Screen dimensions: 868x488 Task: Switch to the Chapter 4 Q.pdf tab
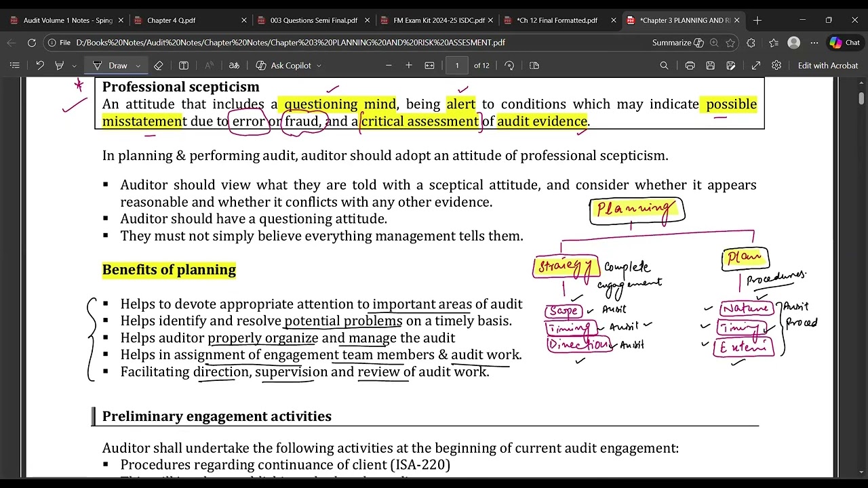[x=189, y=20]
